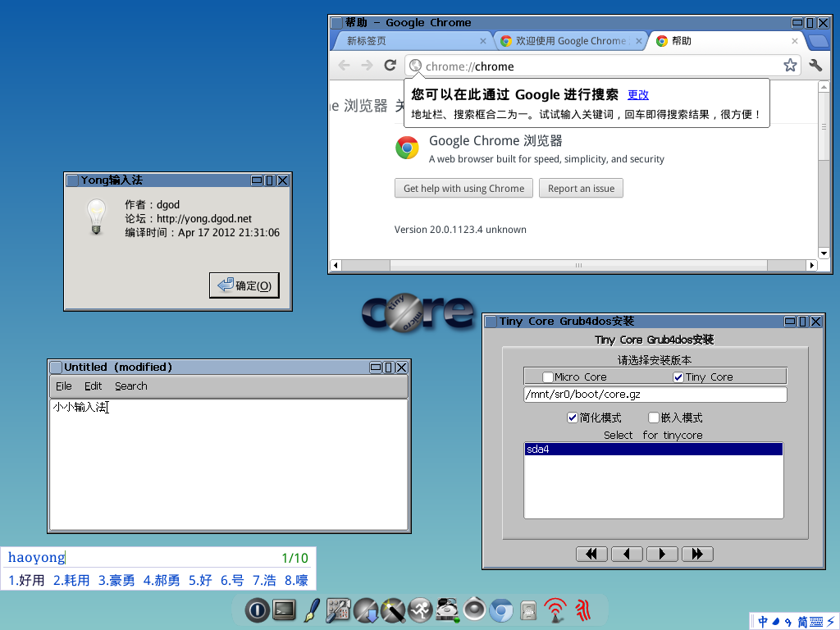This screenshot has height=630, width=840.
Task: Click the first-page rewind button in installer
Action: 591,554
